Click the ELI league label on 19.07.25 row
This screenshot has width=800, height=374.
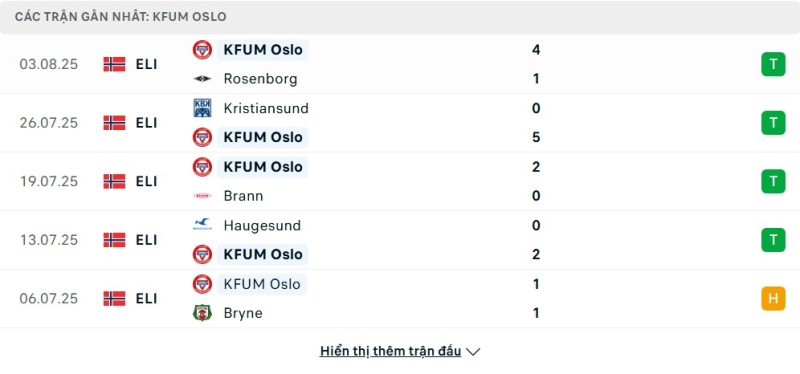tap(146, 182)
